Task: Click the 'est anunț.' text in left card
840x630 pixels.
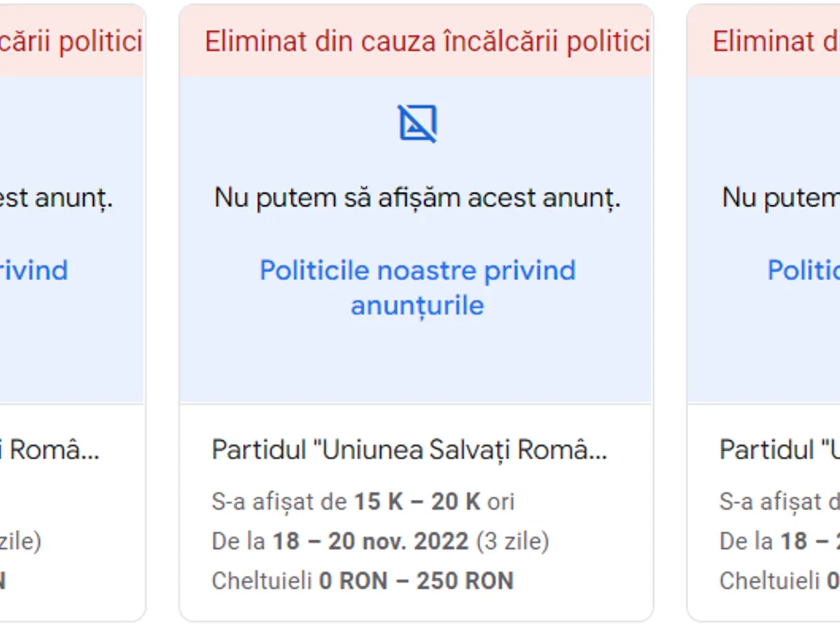Action: tap(56, 198)
